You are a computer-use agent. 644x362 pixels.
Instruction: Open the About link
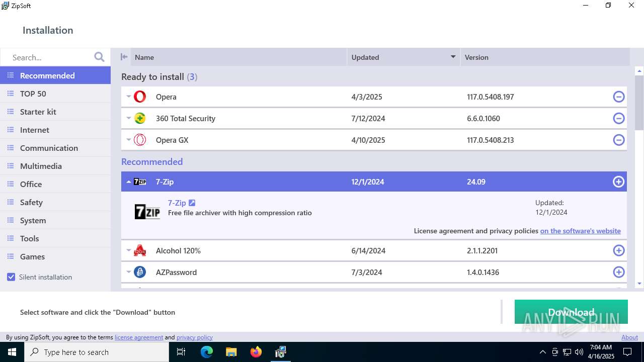pos(629,337)
